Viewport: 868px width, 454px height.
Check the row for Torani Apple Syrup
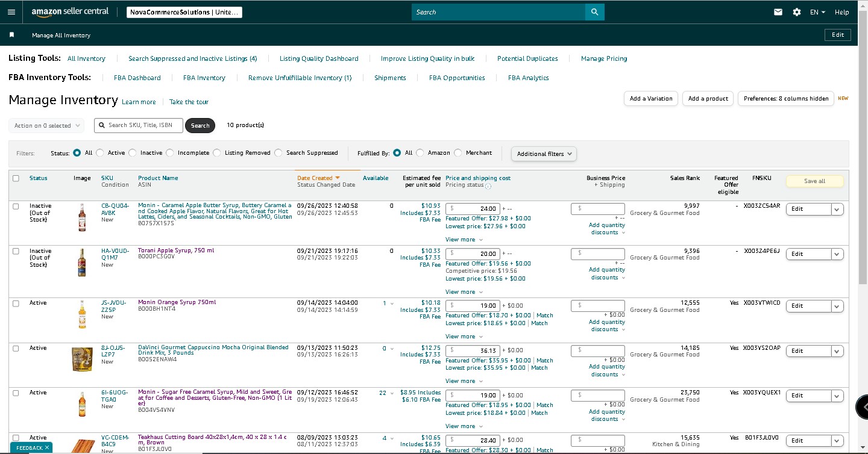pos(16,251)
